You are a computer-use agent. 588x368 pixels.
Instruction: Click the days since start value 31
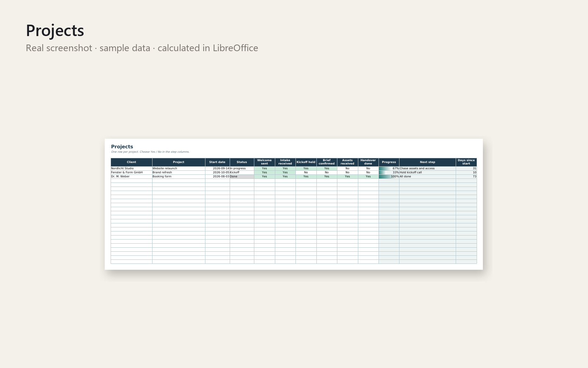click(466, 169)
